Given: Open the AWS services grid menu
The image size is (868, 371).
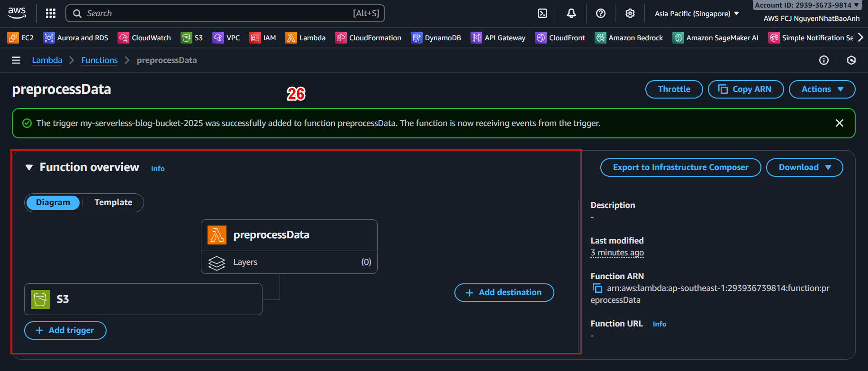Looking at the screenshot, I should (51, 13).
